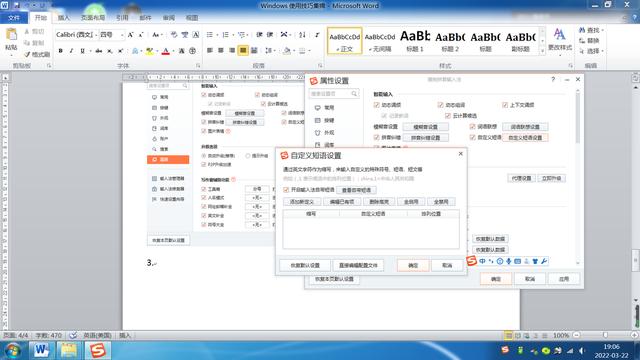Click the text highlight color icon
This screenshot has height=360, width=640.
[x=149, y=51]
